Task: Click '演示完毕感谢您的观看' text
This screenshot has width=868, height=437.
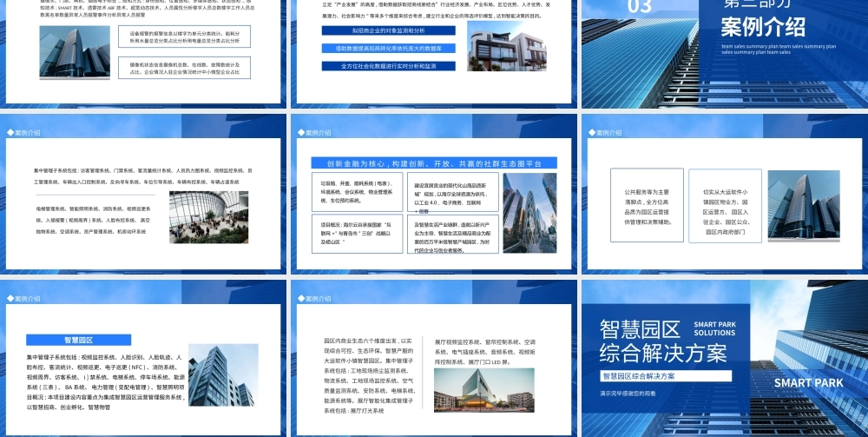Action: 628,394
